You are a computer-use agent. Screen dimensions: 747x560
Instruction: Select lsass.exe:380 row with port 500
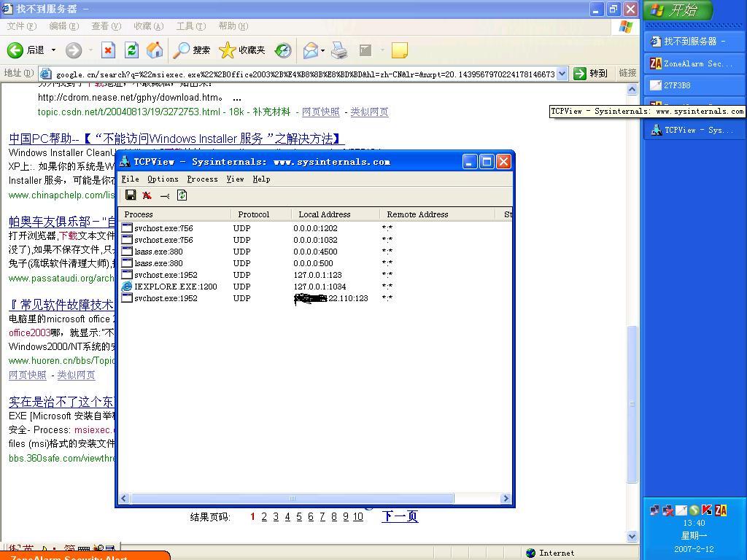click(x=314, y=262)
